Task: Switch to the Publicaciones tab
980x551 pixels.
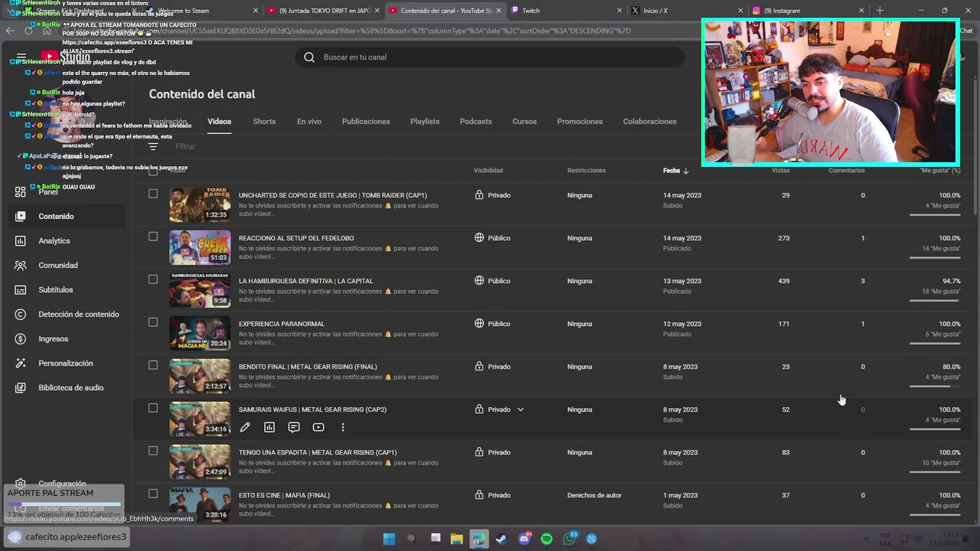Action: [366, 122]
